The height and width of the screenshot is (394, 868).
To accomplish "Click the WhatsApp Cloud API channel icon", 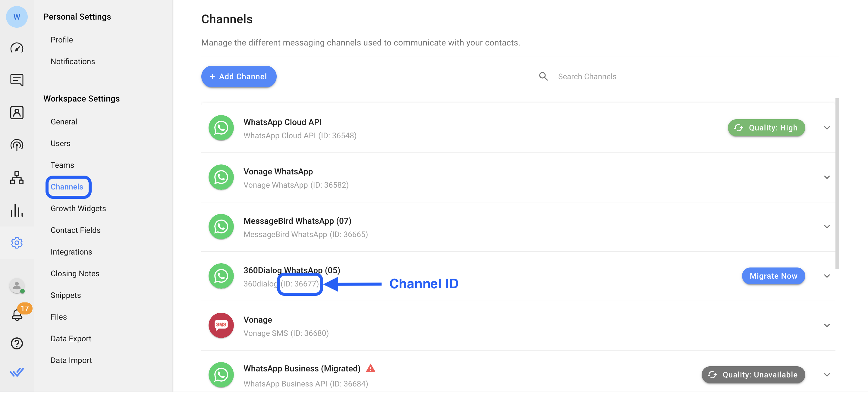I will (x=222, y=128).
